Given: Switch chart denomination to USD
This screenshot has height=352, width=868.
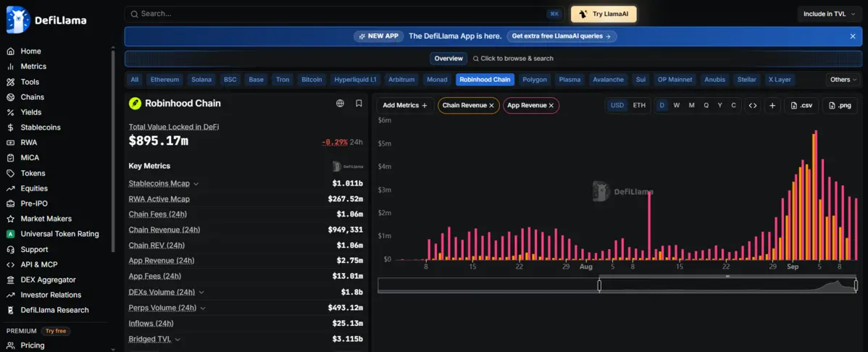Looking at the screenshot, I should 617,105.
